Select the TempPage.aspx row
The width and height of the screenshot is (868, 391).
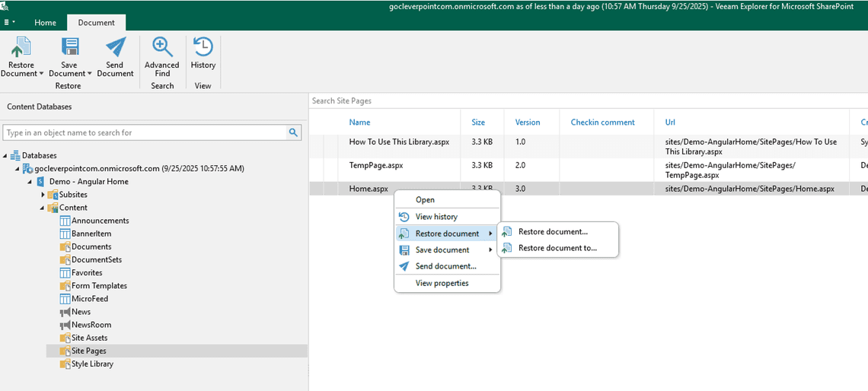point(376,165)
